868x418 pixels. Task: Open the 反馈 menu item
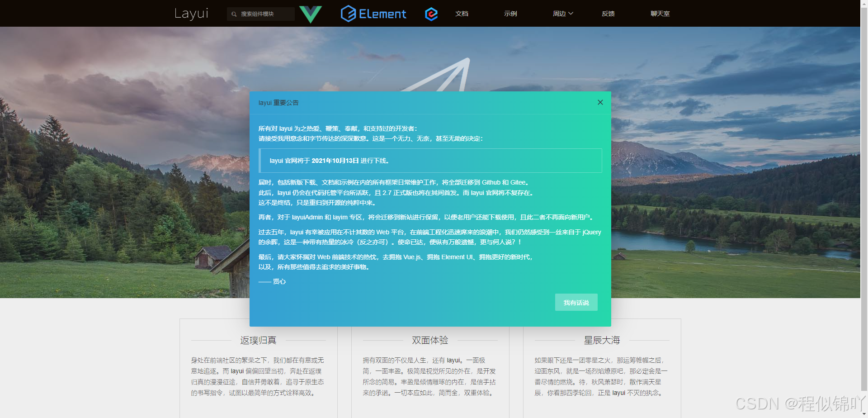tap(608, 14)
